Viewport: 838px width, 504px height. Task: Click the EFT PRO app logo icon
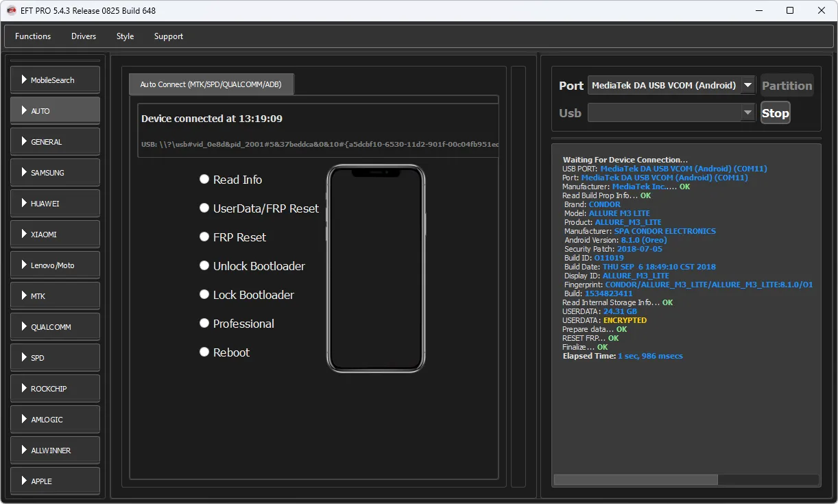click(x=11, y=10)
